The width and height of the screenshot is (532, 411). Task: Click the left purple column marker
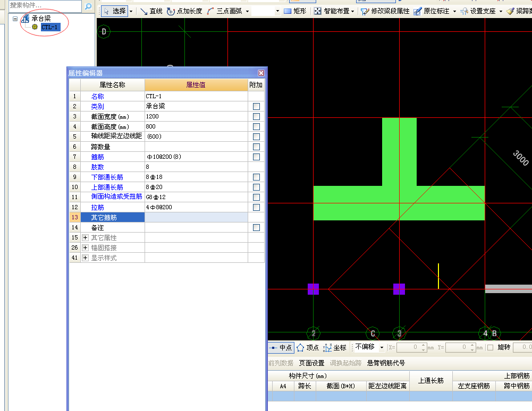pyautogui.click(x=313, y=289)
